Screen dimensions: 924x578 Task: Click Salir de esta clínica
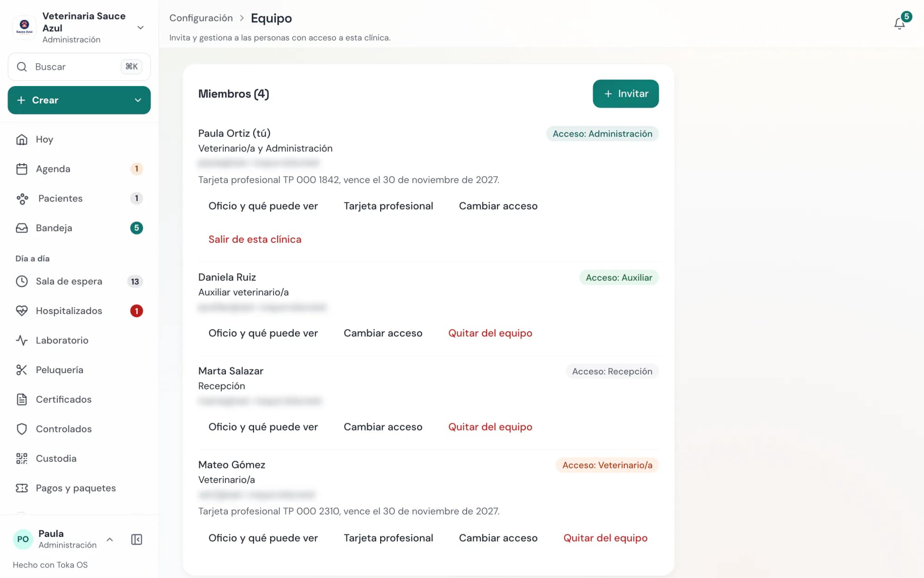255,239
